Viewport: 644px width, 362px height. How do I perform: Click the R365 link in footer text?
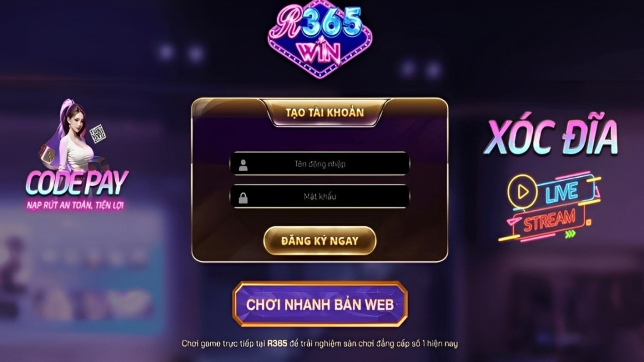[277, 343]
